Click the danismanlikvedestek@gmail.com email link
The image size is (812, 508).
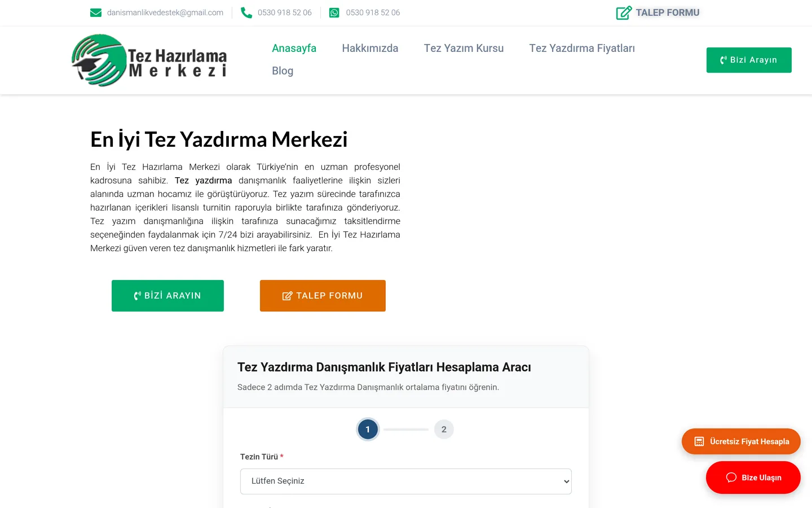coord(165,12)
